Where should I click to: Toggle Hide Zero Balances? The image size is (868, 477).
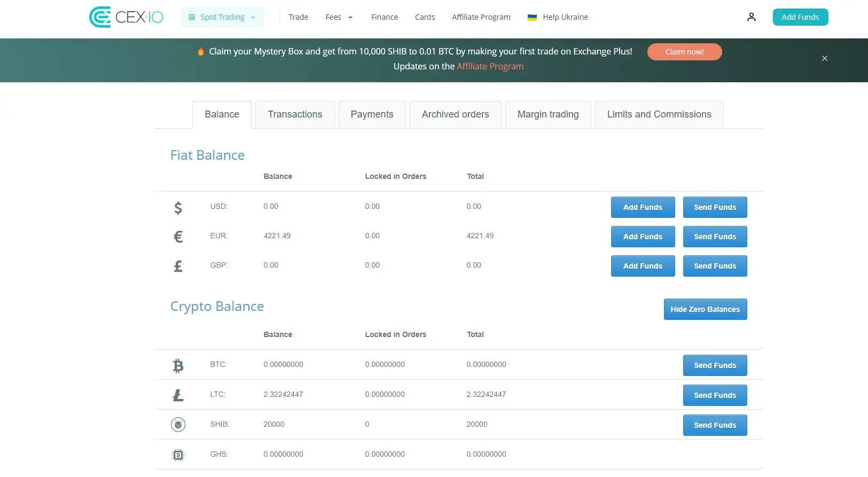[705, 309]
